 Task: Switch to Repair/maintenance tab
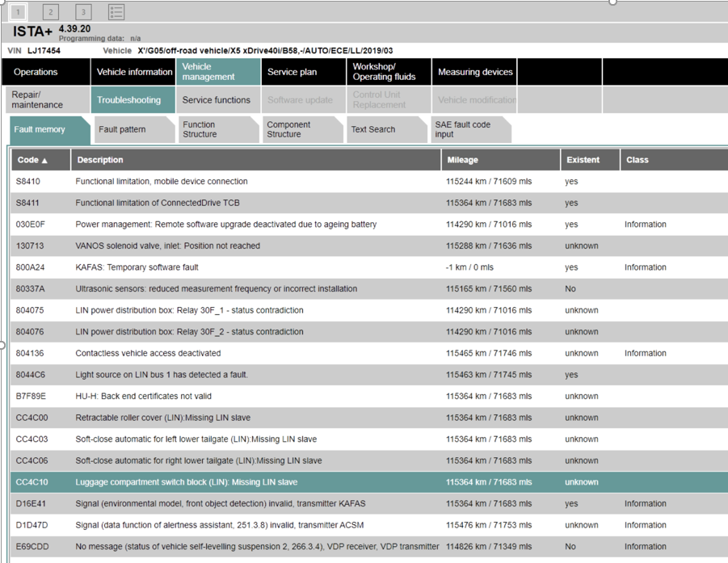click(x=45, y=100)
